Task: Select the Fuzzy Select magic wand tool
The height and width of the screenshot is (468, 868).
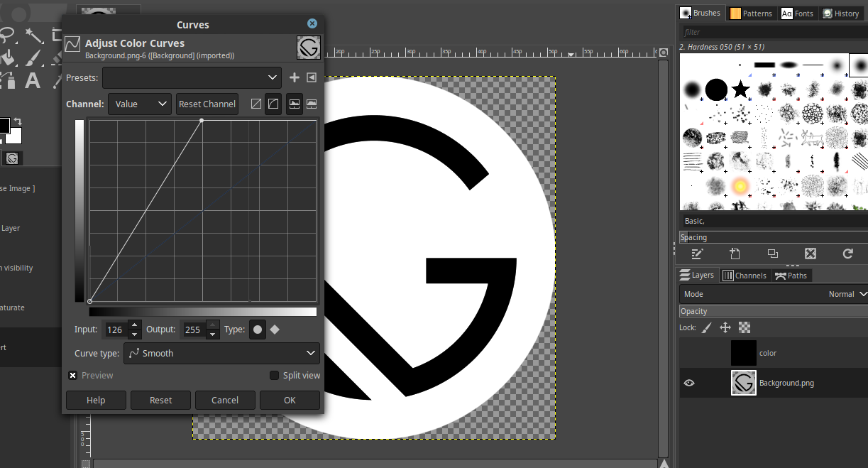Action: pyautogui.click(x=33, y=35)
